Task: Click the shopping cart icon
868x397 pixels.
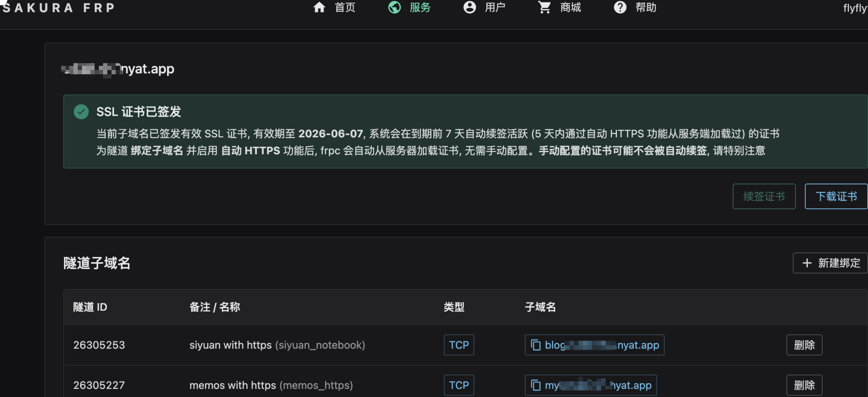Action: (x=544, y=7)
